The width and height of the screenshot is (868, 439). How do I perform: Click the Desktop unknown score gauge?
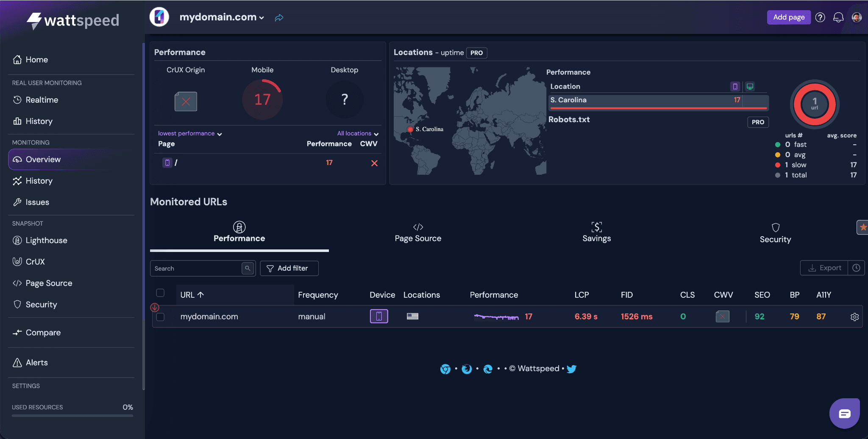pyautogui.click(x=345, y=100)
